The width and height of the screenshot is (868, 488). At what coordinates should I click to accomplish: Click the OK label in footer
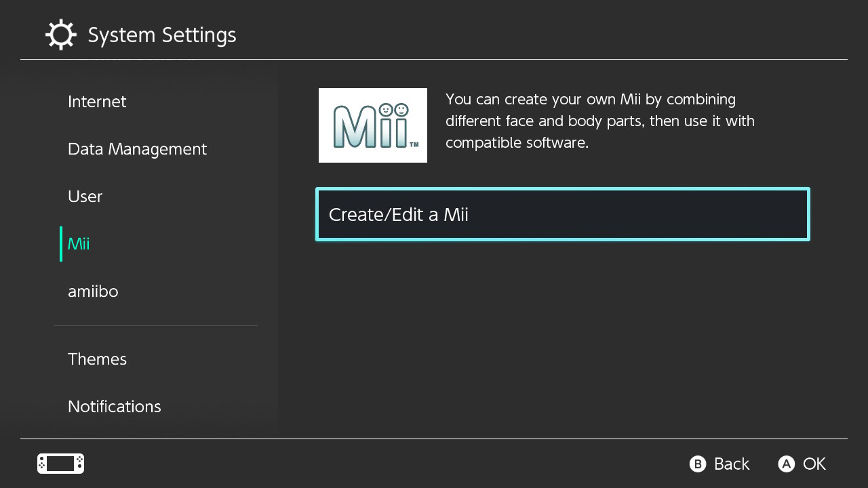pos(814,464)
